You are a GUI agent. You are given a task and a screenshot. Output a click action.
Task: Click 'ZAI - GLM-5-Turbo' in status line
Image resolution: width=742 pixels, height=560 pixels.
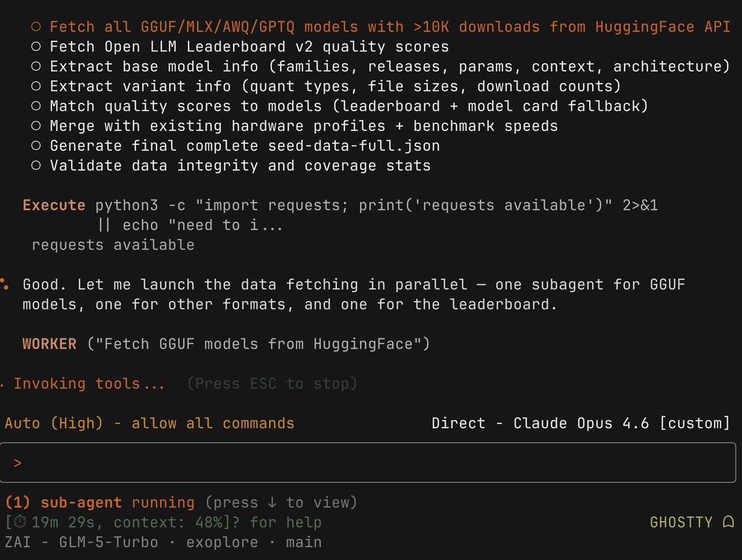click(81, 542)
